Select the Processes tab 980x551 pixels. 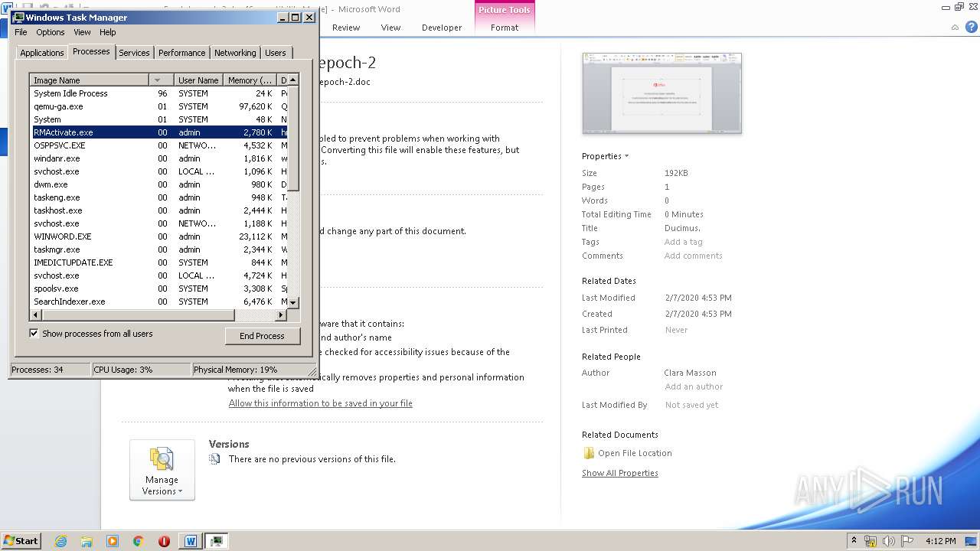pos(91,51)
